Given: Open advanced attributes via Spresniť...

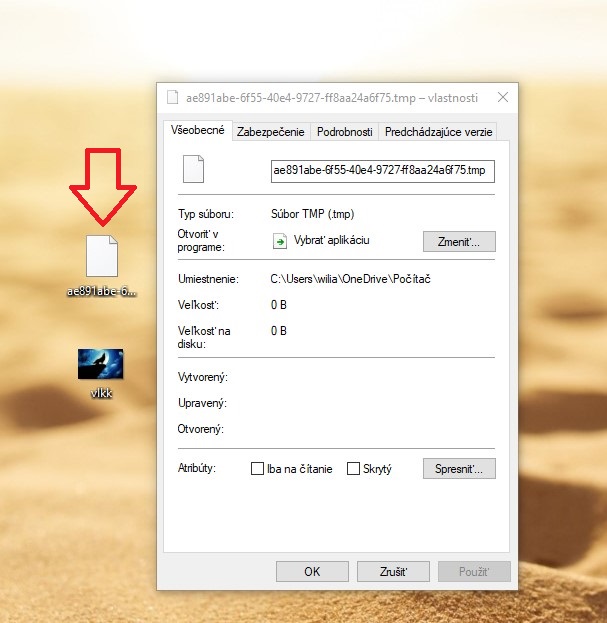Looking at the screenshot, I should pyautogui.click(x=459, y=469).
